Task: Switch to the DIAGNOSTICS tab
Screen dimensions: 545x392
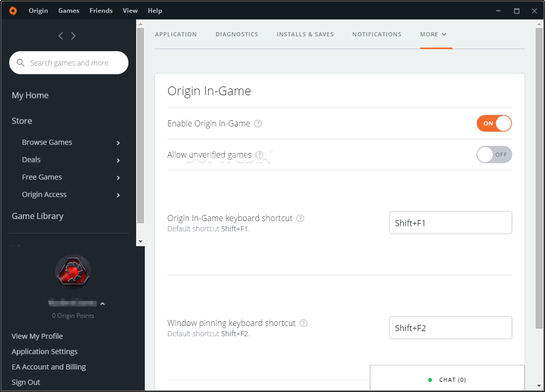Action: click(237, 34)
